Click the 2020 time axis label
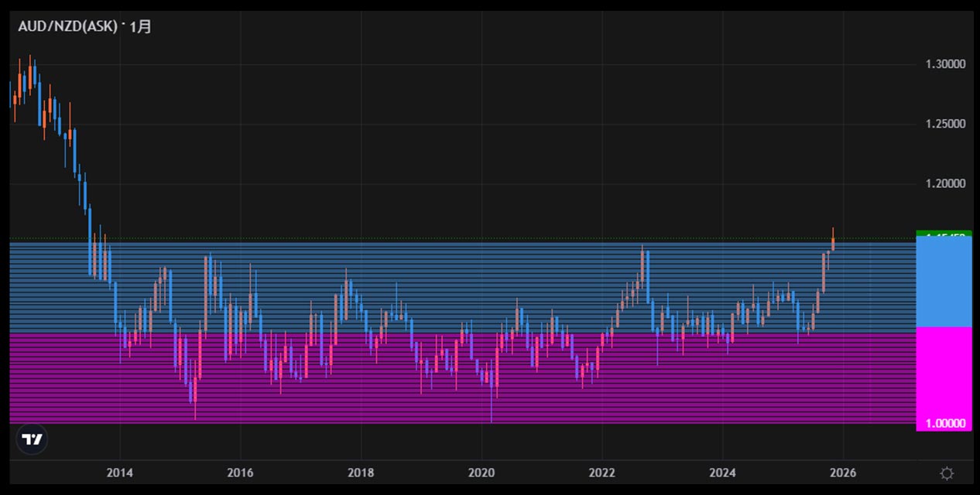Image resolution: width=980 pixels, height=495 pixels. 481,473
